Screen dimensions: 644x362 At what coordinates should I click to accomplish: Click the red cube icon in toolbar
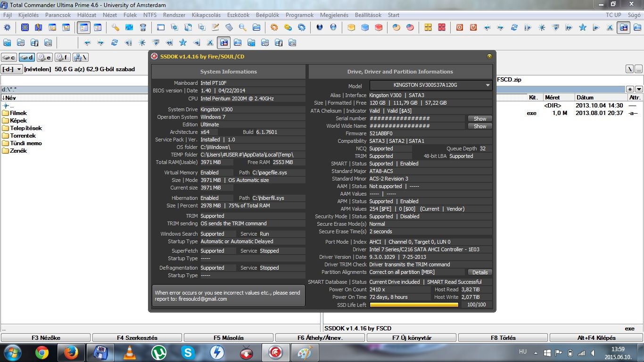tap(379, 27)
